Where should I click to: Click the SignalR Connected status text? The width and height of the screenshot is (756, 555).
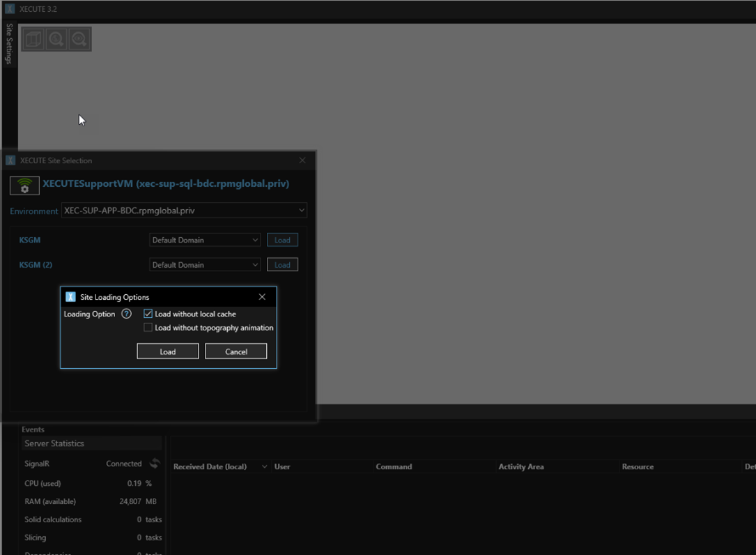click(x=124, y=463)
